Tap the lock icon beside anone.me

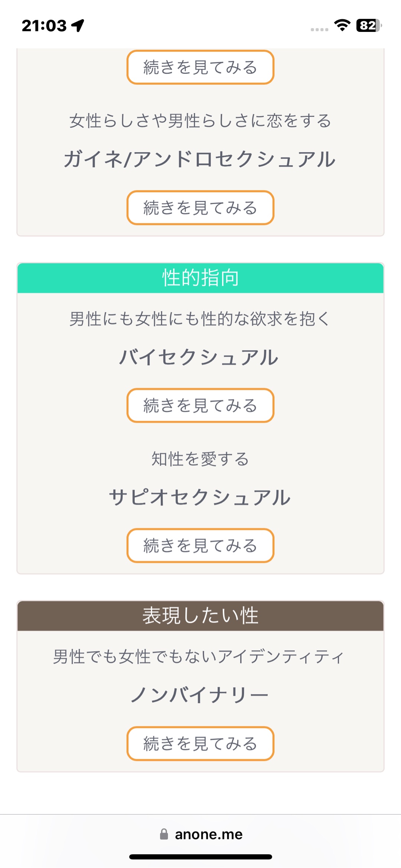tap(164, 834)
